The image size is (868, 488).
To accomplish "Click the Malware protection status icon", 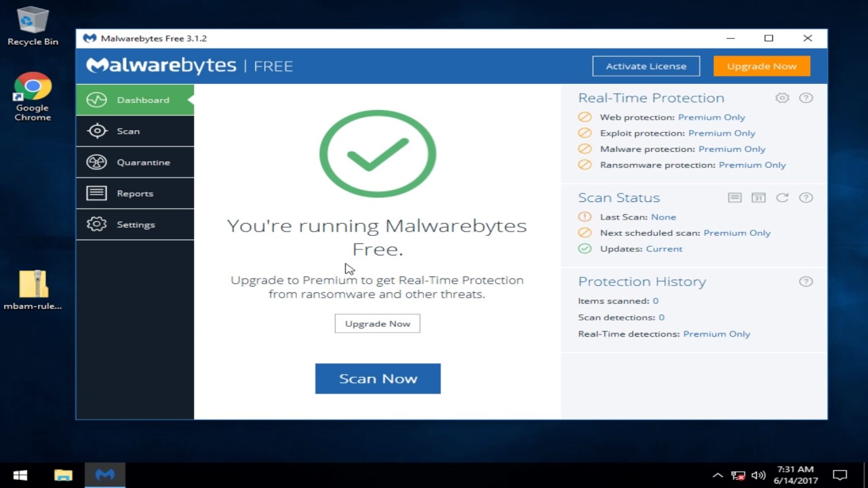I will tap(585, 149).
